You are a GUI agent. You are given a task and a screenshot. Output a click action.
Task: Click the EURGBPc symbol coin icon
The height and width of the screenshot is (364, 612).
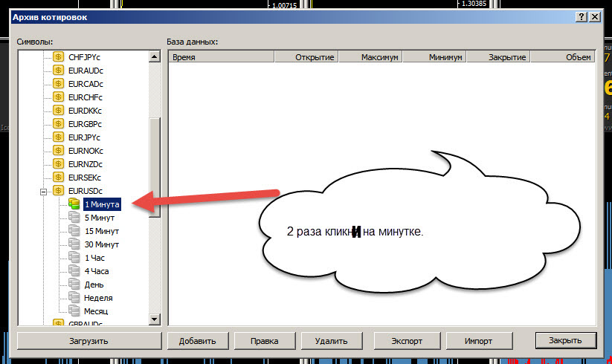58,124
